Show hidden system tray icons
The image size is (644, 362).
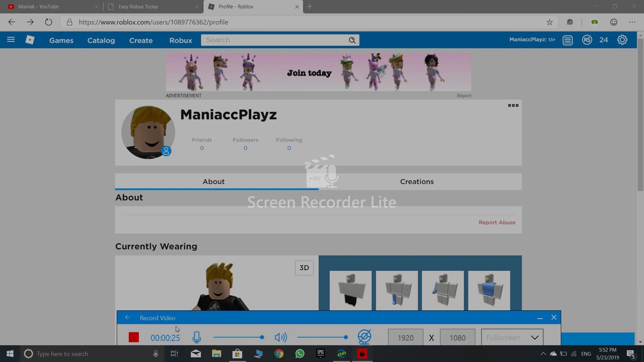point(543,353)
